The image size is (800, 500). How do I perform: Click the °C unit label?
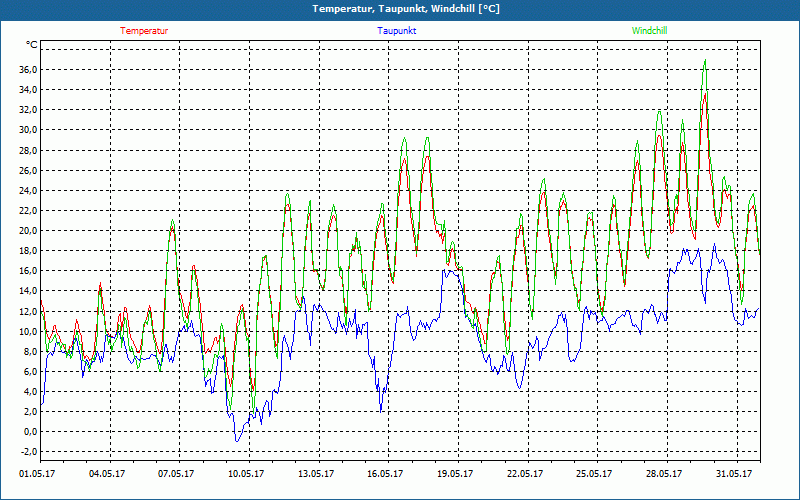(32, 45)
